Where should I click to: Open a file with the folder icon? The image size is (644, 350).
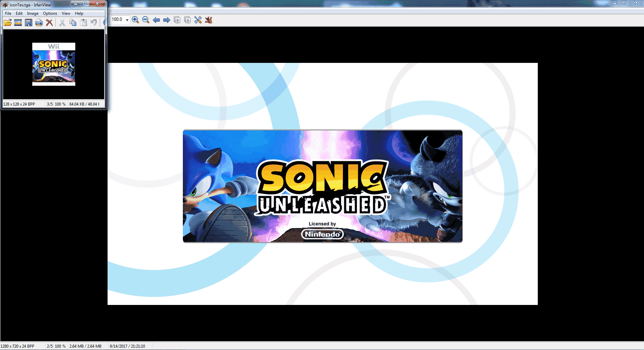[x=8, y=23]
